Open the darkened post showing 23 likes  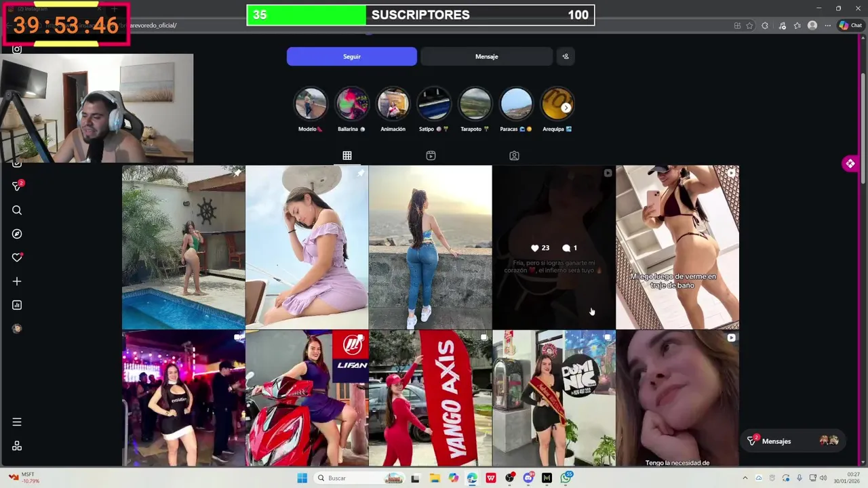[553, 247]
